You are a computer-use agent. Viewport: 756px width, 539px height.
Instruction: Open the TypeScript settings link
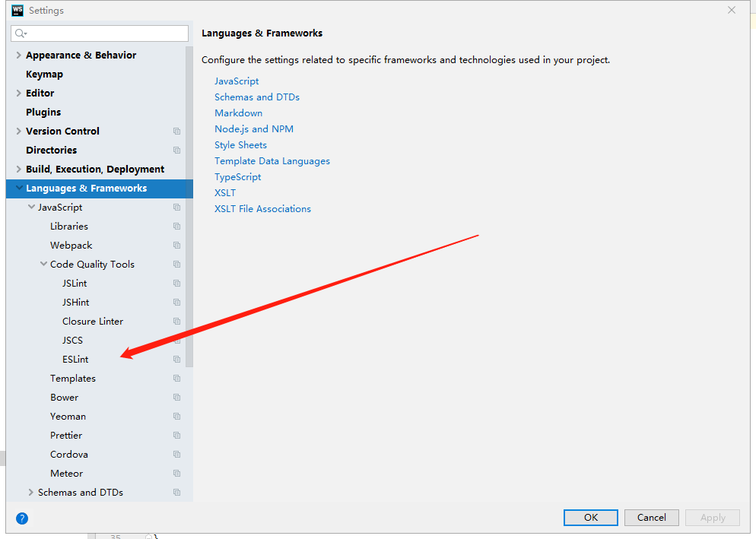(x=237, y=176)
